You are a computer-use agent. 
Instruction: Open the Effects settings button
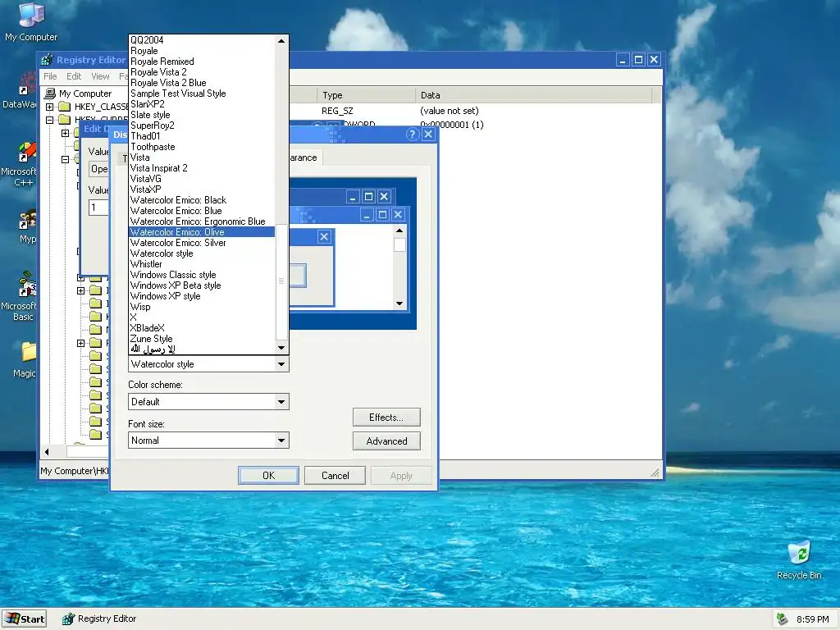(x=386, y=418)
